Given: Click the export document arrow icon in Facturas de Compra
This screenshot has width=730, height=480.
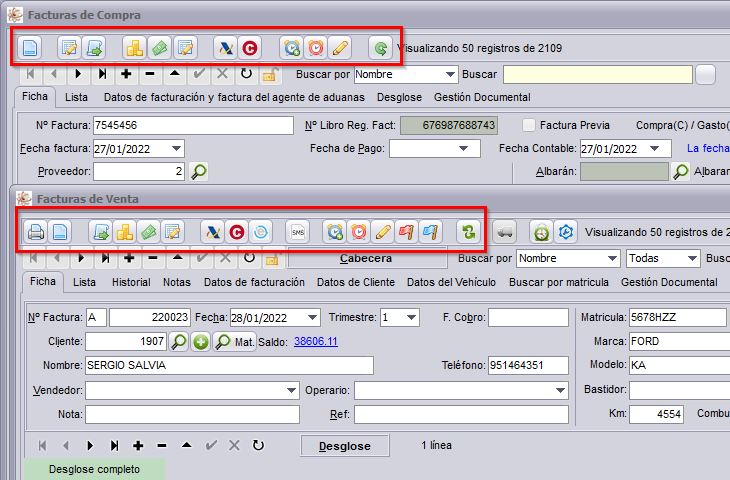Looking at the screenshot, I should (x=94, y=48).
